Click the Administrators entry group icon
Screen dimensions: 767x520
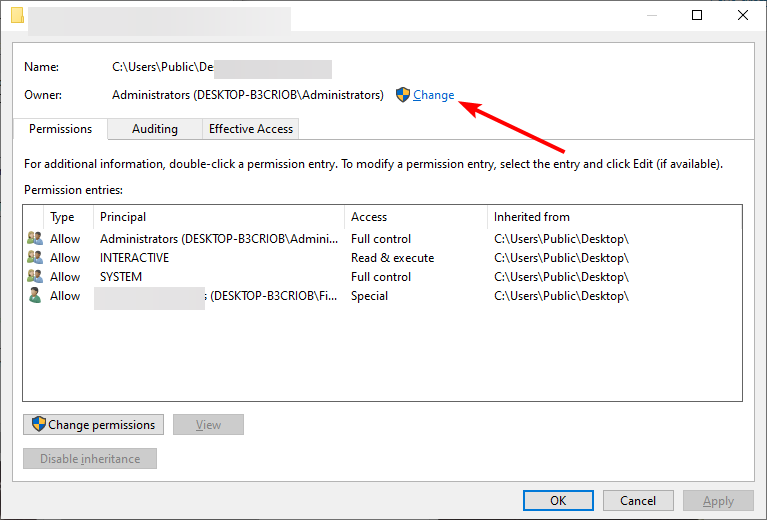(36, 239)
